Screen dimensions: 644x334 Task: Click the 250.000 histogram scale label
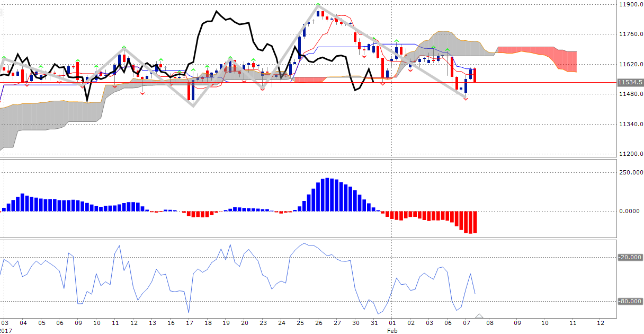pyautogui.click(x=630, y=172)
